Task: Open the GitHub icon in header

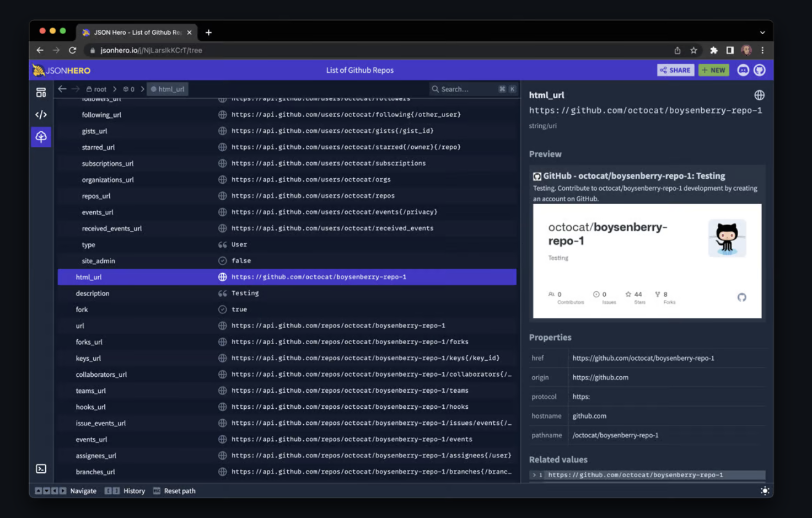Action: coord(760,70)
